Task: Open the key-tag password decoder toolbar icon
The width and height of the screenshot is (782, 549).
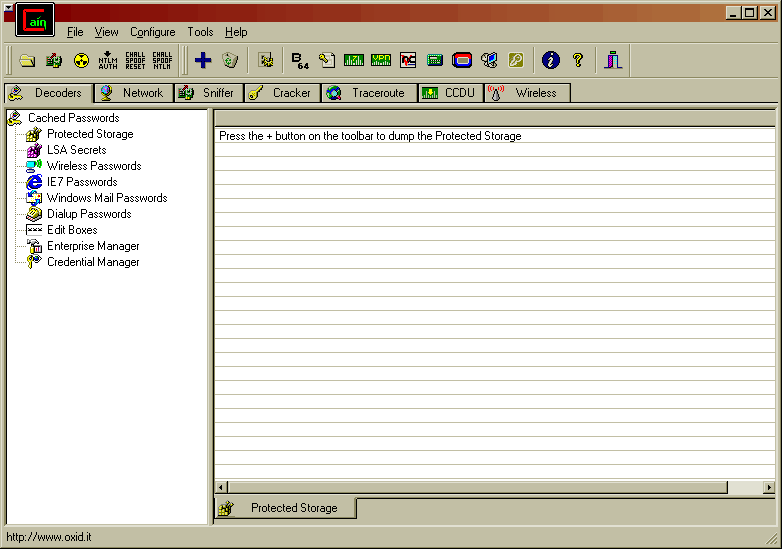Action: pos(327,61)
